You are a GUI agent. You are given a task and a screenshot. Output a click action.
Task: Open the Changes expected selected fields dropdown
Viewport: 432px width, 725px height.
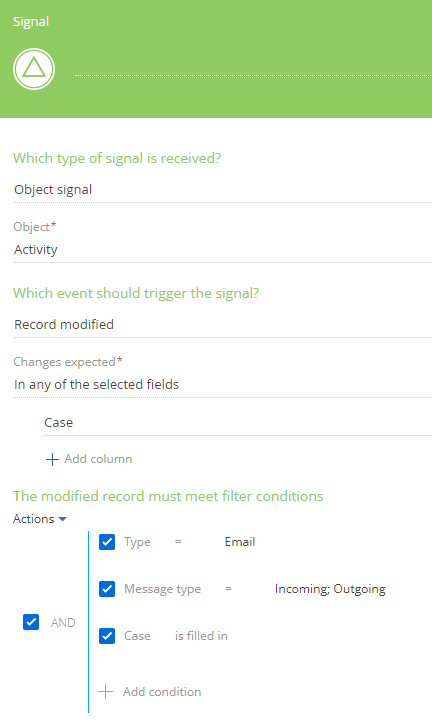click(222, 385)
